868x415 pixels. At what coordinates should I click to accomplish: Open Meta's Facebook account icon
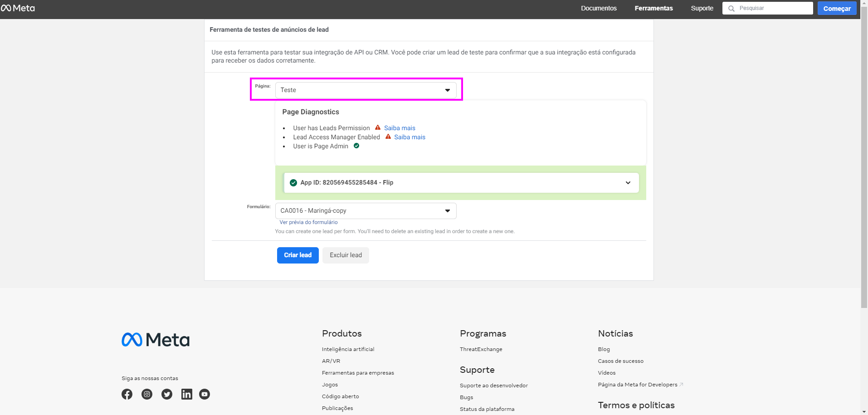[x=127, y=394]
